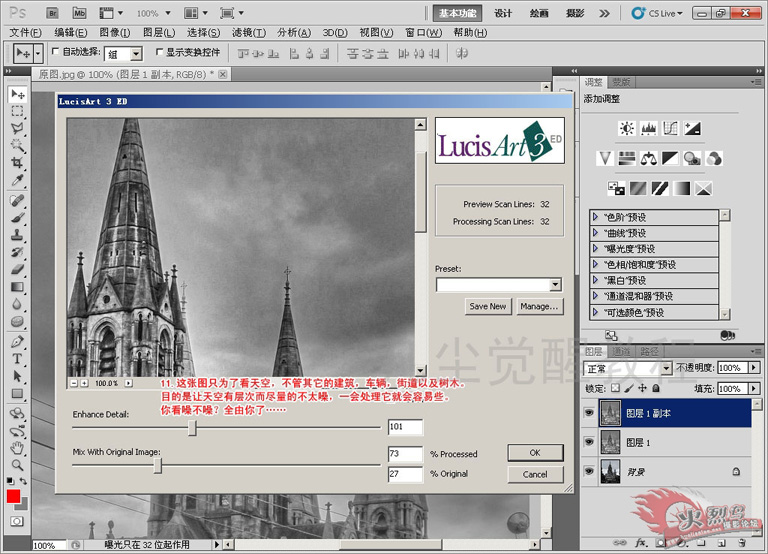Select the Move tool in the toolbox
Screen dimensions: 768x554
pyautogui.click(x=17, y=94)
